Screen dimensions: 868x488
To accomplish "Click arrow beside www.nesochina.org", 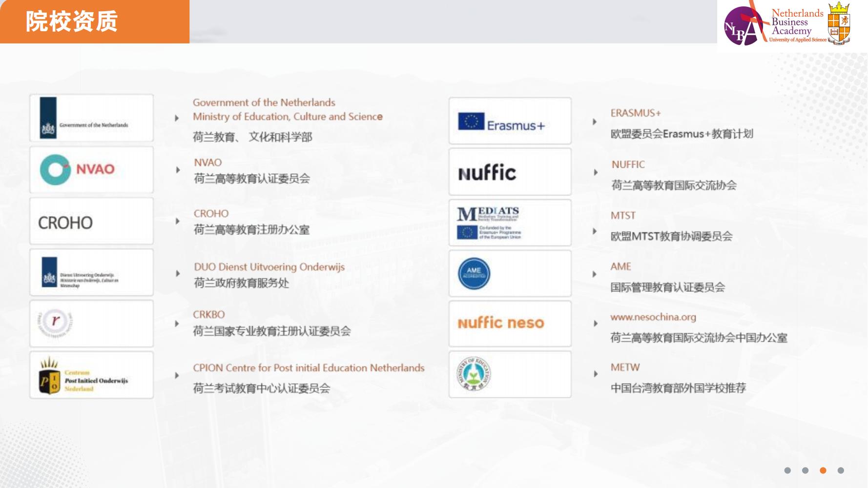I will point(596,323).
